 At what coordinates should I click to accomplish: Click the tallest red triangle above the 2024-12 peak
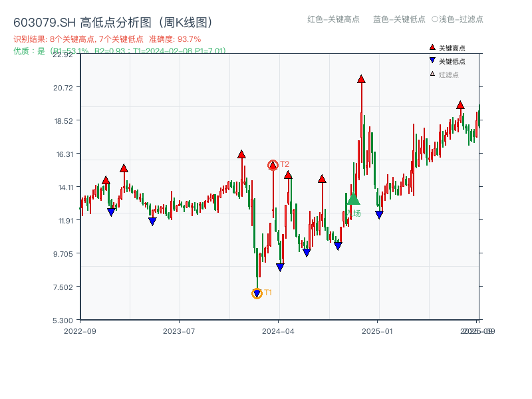click(360, 80)
